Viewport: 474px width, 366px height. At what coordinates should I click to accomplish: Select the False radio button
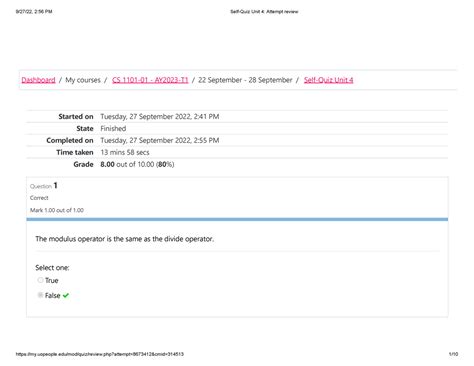[40, 295]
